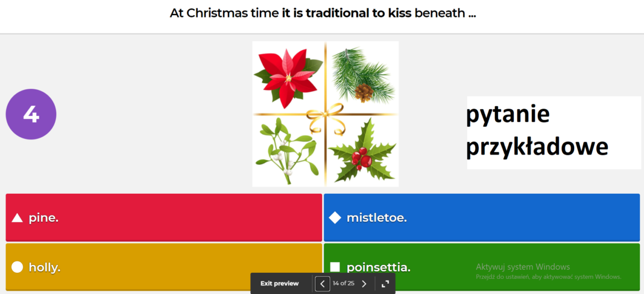Click the white square icon on the green answer
644x294 pixels.
335,267
